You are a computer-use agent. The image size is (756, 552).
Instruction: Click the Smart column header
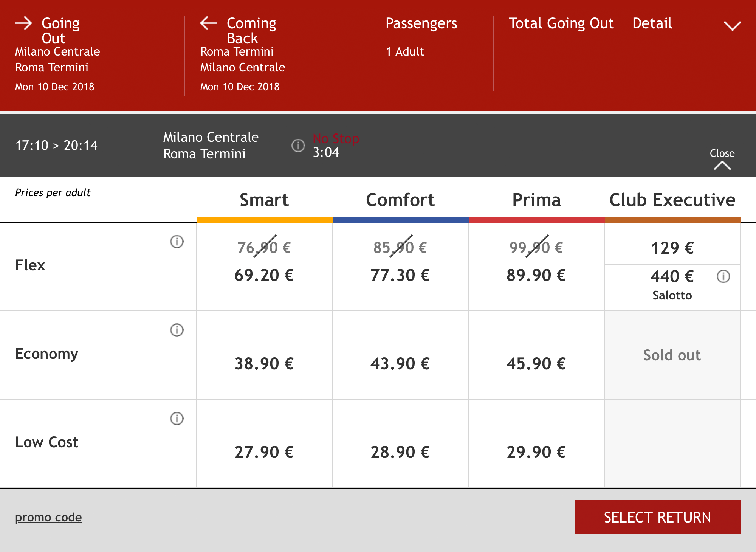264,200
